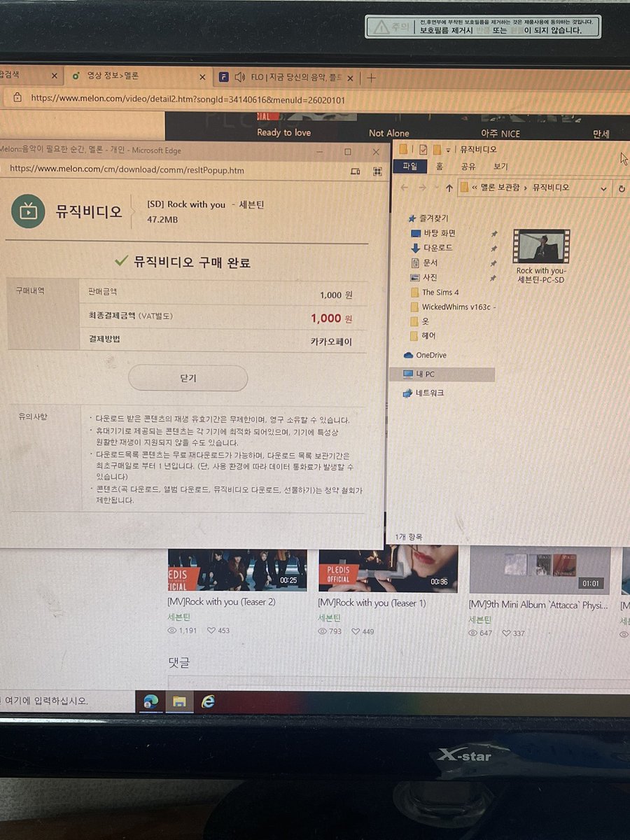Click the device icon in the popup address bar

click(355, 171)
